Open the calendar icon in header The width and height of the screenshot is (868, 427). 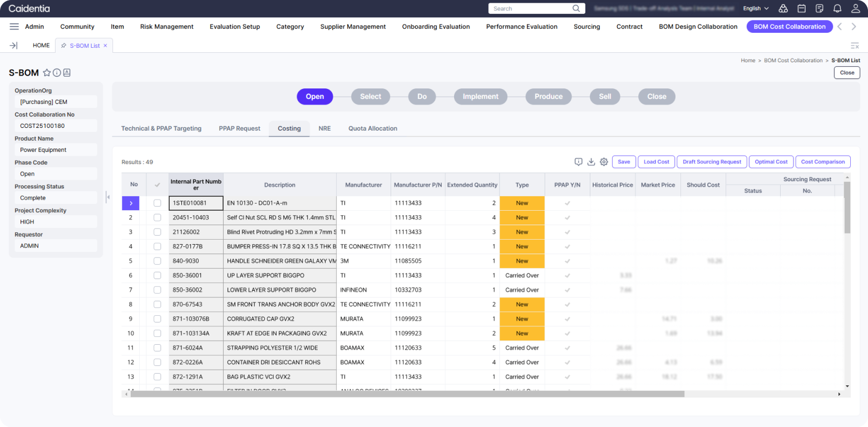click(801, 8)
